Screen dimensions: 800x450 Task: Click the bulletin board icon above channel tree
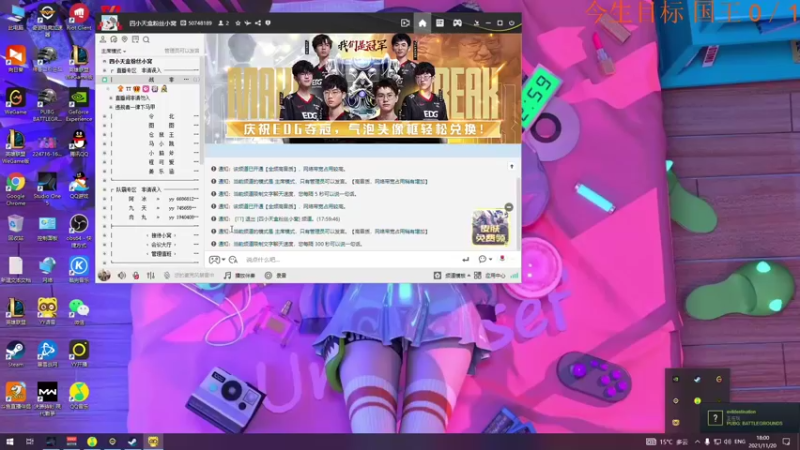click(135, 39)
